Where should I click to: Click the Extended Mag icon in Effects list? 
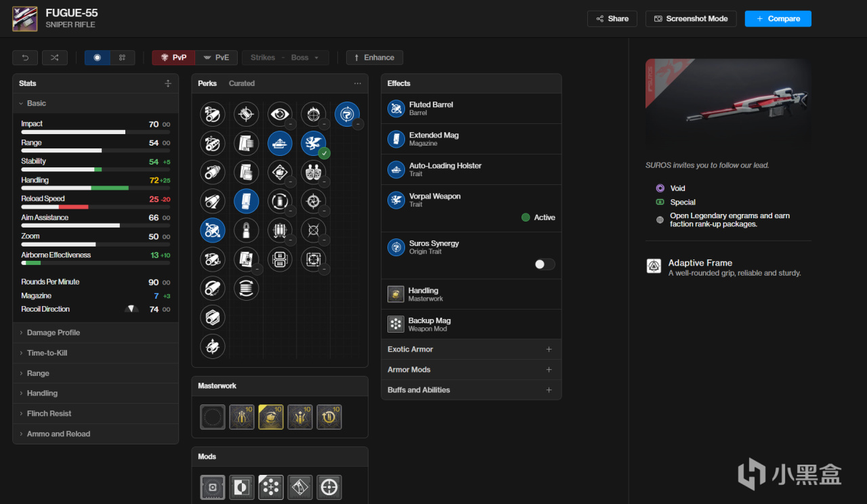pos(396,139)
